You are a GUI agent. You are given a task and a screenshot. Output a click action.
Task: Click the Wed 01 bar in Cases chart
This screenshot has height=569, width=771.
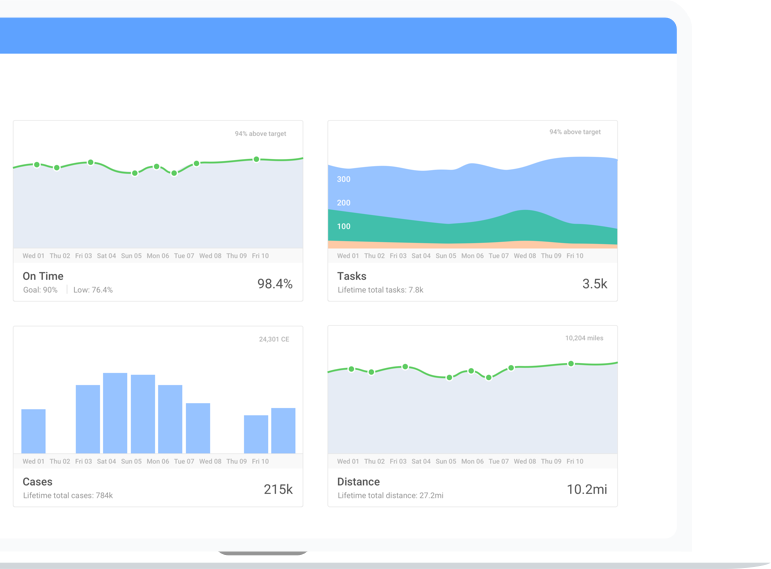[x=33, y=431]
